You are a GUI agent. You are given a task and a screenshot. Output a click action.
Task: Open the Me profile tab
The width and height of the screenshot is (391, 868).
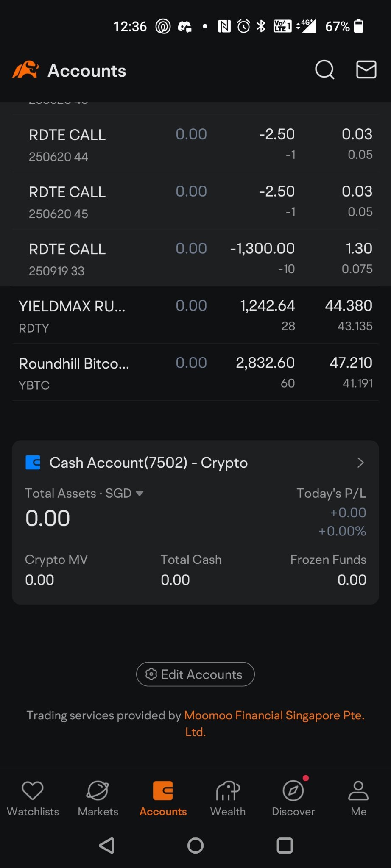(x=358, y=799)
